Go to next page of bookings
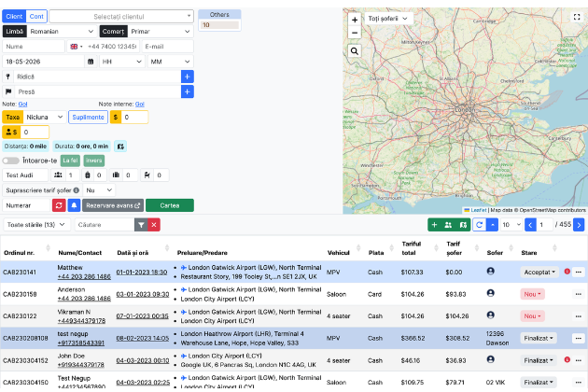 [579, 225]
